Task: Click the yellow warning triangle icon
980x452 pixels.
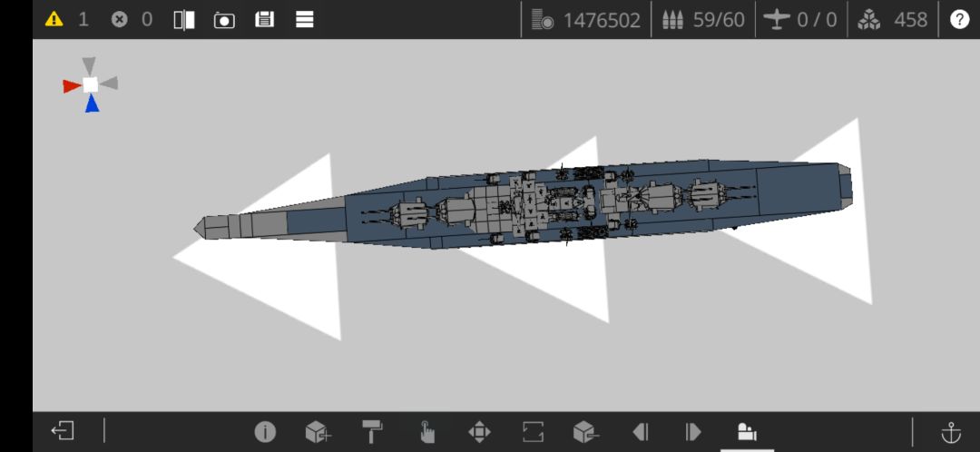Action: pos(54,19)
